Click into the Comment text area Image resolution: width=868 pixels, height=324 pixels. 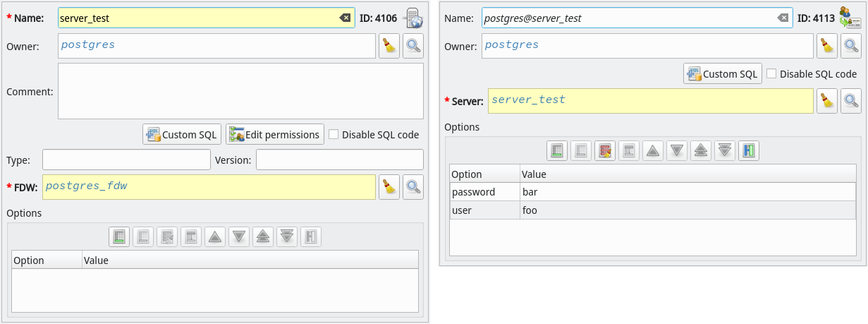click(x=240, y=91)
